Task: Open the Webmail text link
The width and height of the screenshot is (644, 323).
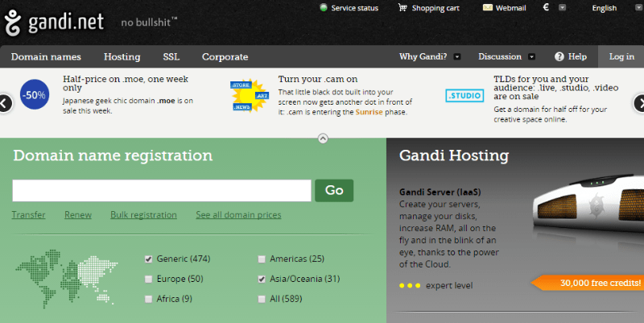Action: pos(511,8)
